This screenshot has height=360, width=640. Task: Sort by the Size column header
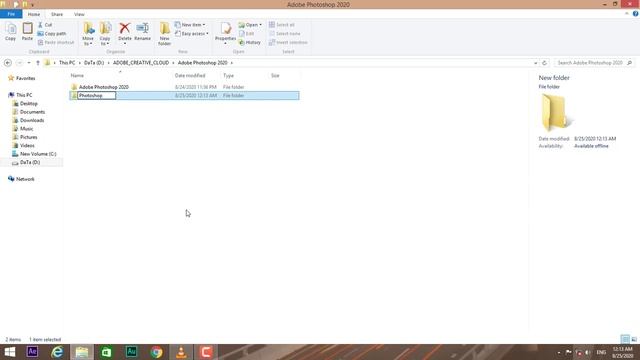(x=275, y=76)
